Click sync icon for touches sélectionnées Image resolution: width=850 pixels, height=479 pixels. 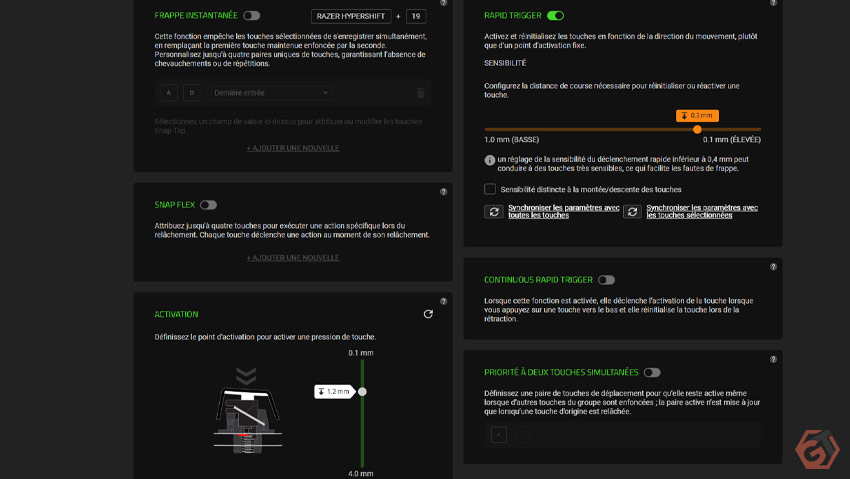pos(632,212)
